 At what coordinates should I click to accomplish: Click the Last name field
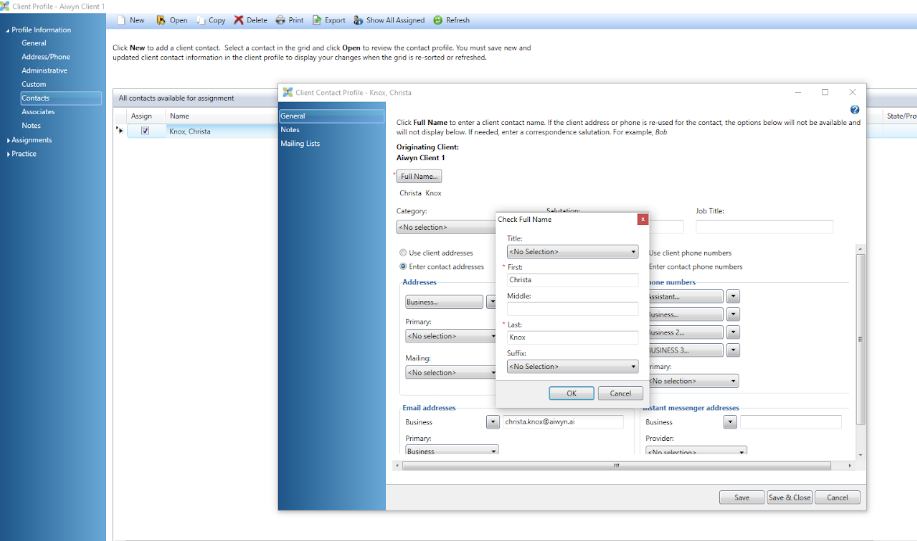572,337
